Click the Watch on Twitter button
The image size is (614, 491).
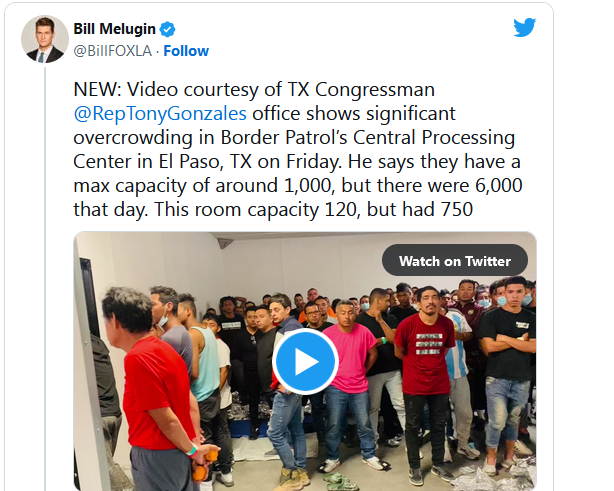(455, 261)
